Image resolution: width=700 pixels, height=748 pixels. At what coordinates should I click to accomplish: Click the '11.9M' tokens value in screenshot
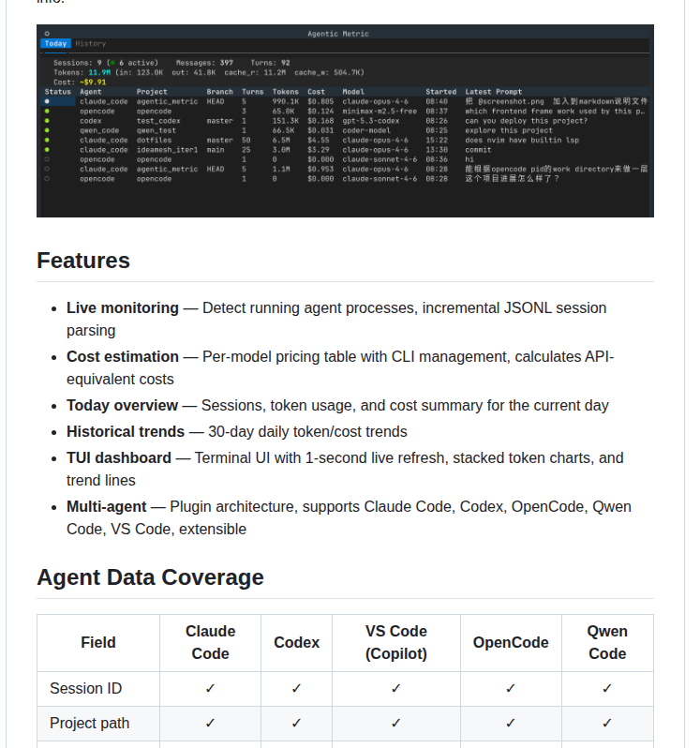(99, 72)
